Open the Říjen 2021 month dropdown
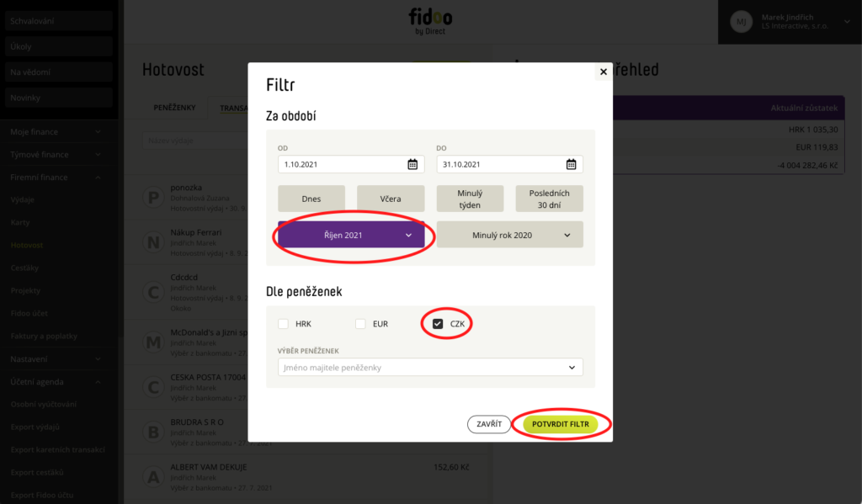This screenshot has width=862, height=504. pyautogui.click(x=351, y=235)
